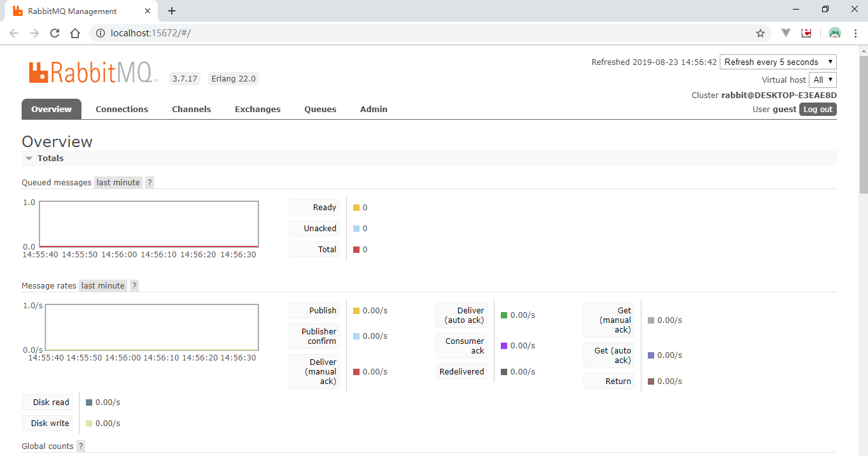868x456 pixels.
Task: Toggle Deliver (auto ack) legend
Action: click(x=461, y=315)
